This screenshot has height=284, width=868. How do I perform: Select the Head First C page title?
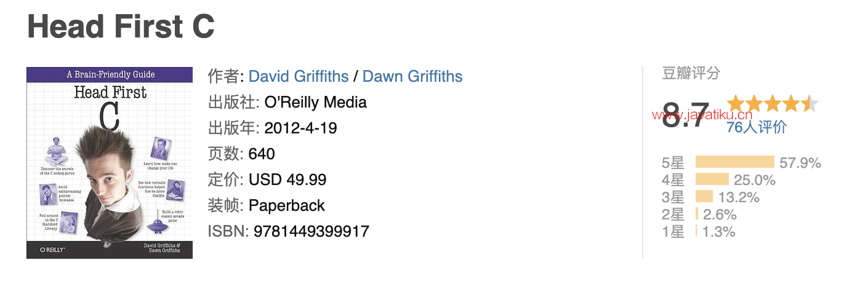[x=121, y=26]
